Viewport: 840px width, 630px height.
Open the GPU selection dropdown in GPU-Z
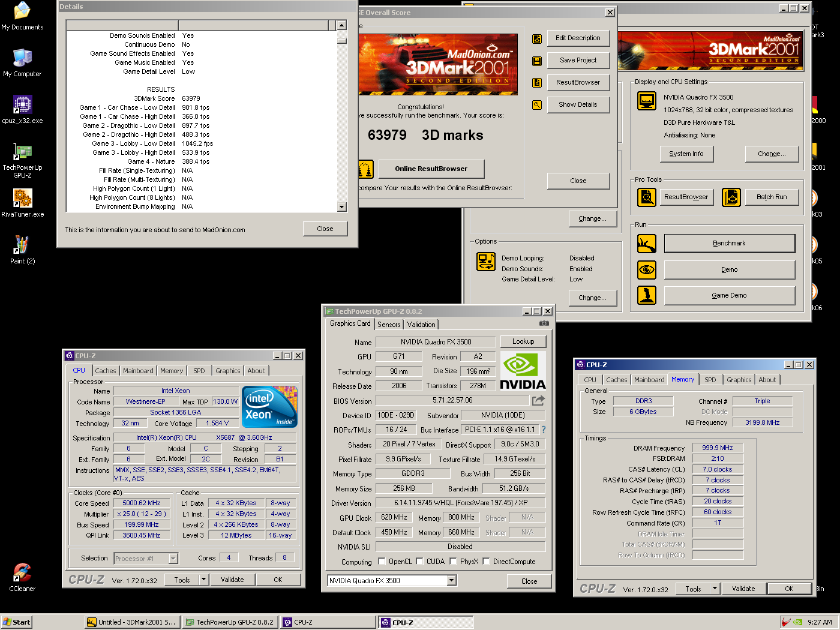[x=452, y=580]
